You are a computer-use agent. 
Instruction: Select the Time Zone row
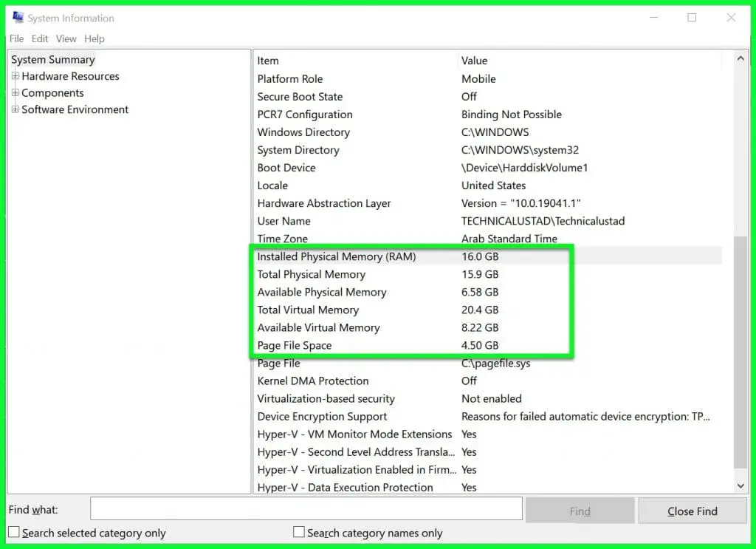[283, 239]
